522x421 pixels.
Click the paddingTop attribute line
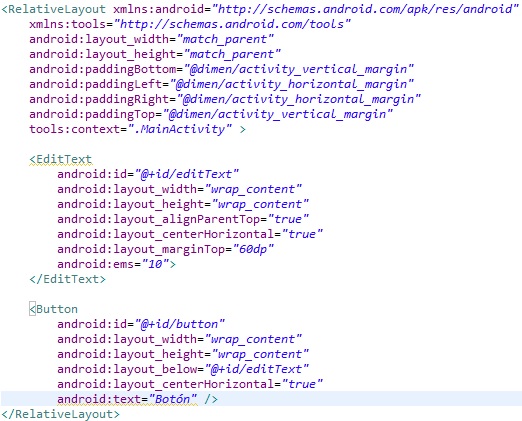pos(211,114)
